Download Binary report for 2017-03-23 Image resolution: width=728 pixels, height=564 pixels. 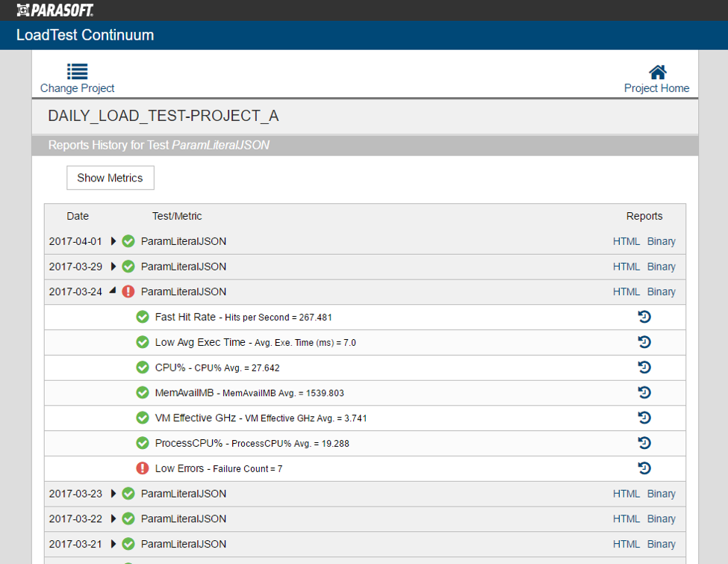click(x=661, y=494)
